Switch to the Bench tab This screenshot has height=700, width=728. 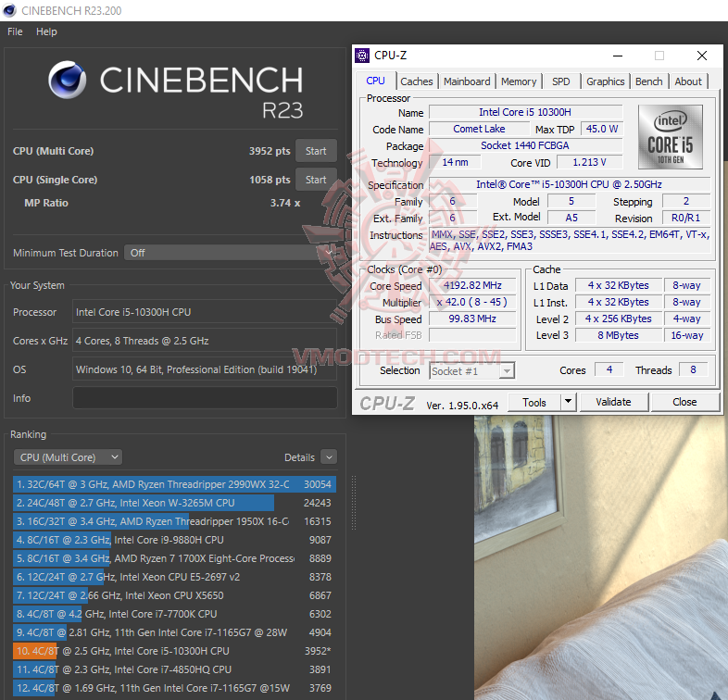[648, 81]
